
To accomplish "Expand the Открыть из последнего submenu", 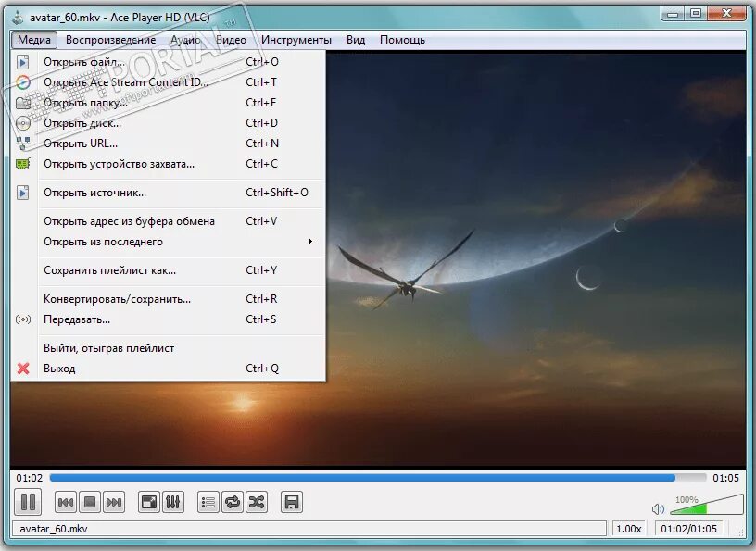I will pyautogui.click(x=168, y=242).
